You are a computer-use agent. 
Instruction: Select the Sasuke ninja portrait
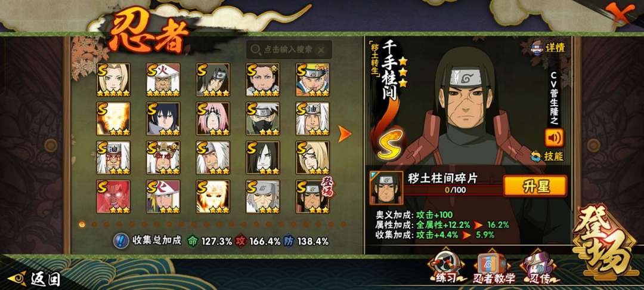[163, 119]
